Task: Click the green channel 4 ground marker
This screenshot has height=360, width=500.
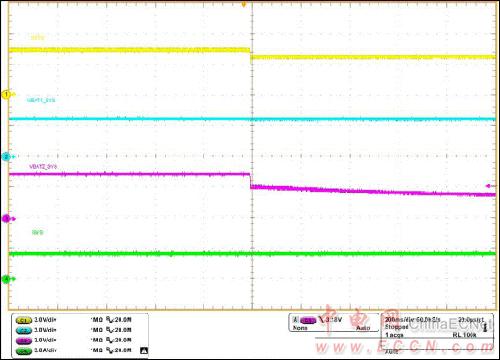Action: click(x=7, y=279)
